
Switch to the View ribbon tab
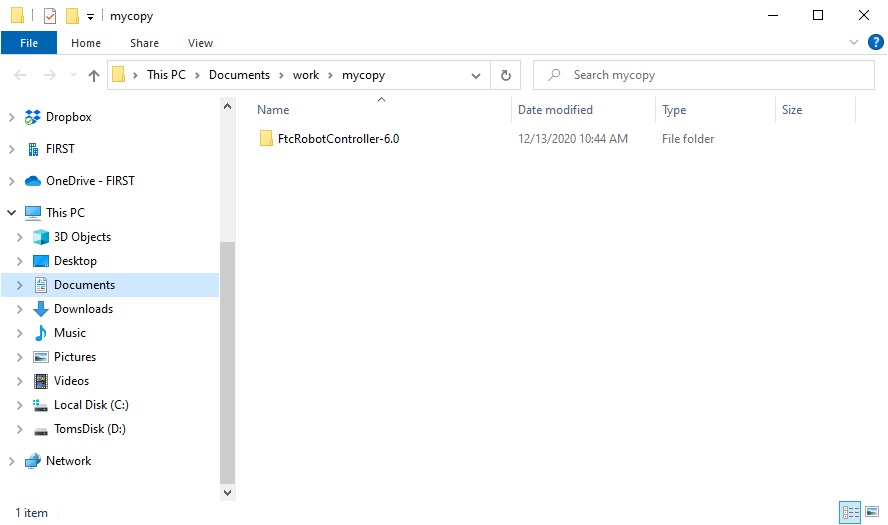[x=200, y=43]
